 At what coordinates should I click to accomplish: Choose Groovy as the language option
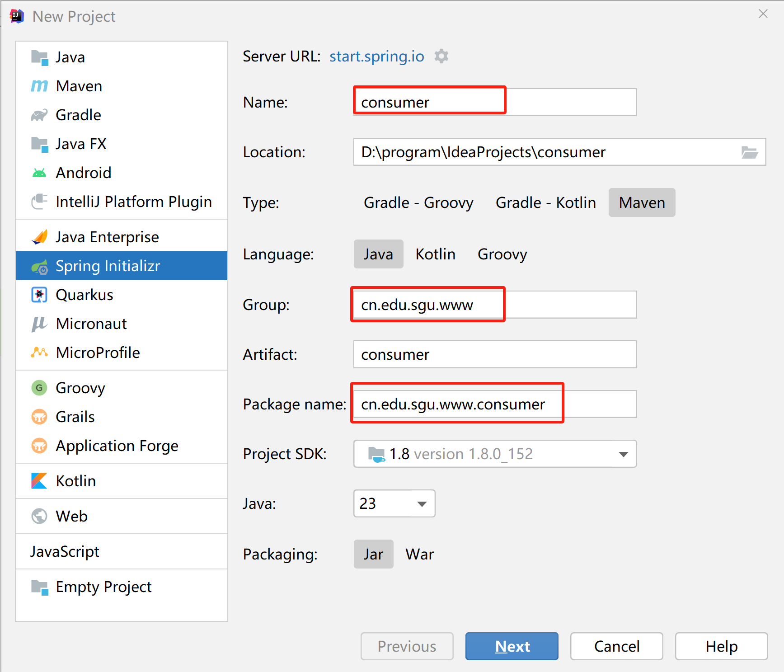click(502, 254)
